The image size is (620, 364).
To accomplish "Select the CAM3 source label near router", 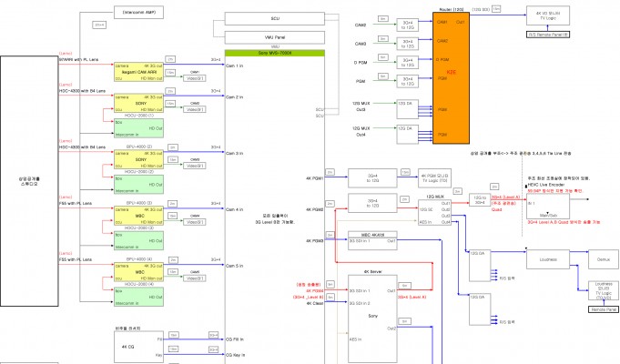I will [361, 44].
